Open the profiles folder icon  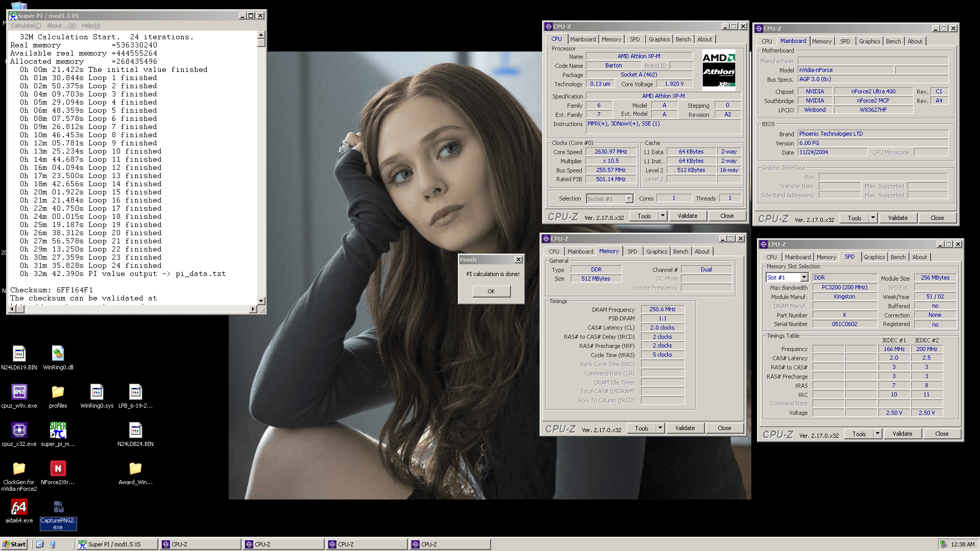58,392
